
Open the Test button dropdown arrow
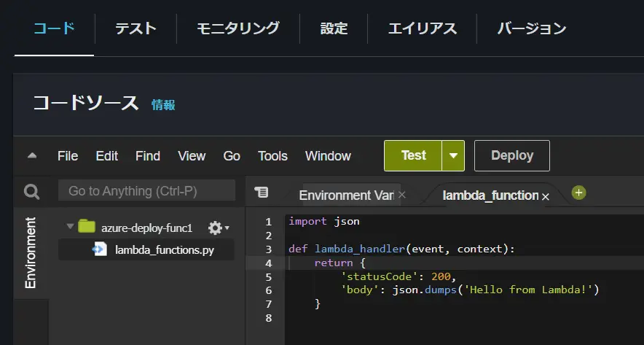[453, 155]
